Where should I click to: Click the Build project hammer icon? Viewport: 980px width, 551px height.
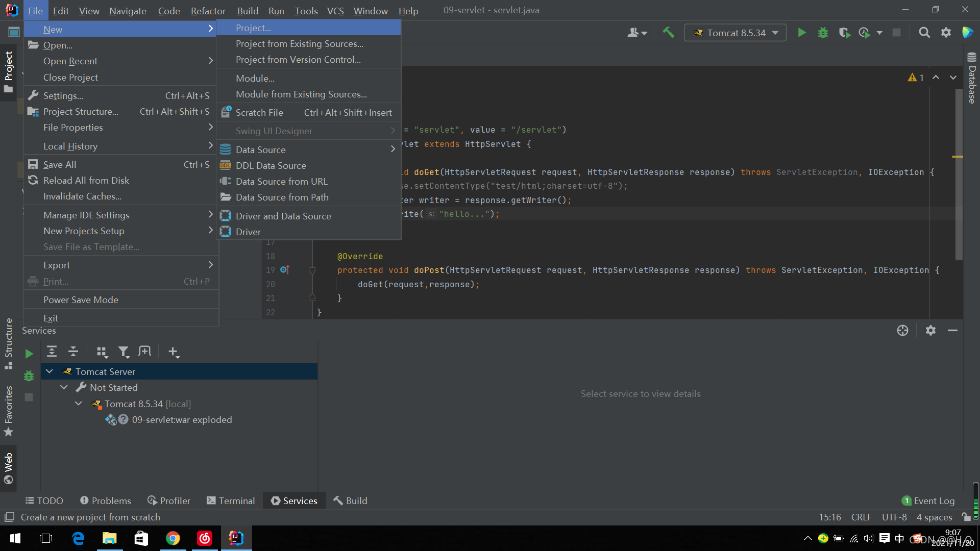[668, 32]
